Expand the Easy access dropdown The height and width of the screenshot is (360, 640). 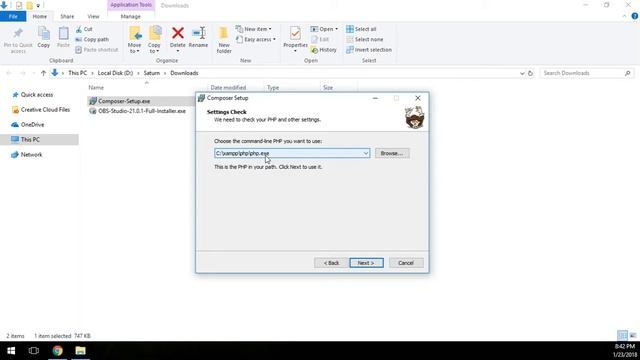[256, 39]
